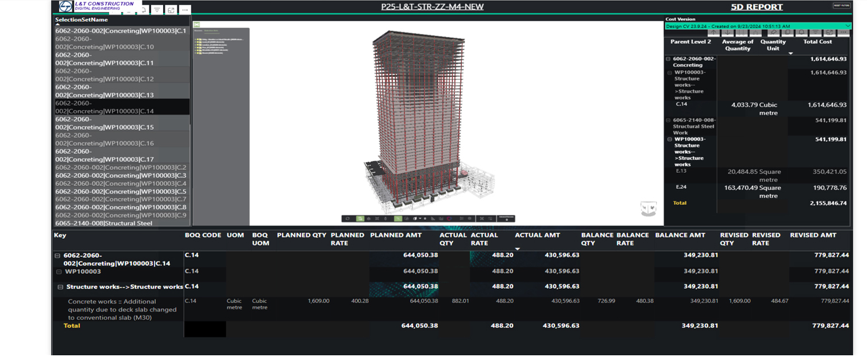Sort by ACTUAL AMT column header
868x357 pixels.
[537, 235]
